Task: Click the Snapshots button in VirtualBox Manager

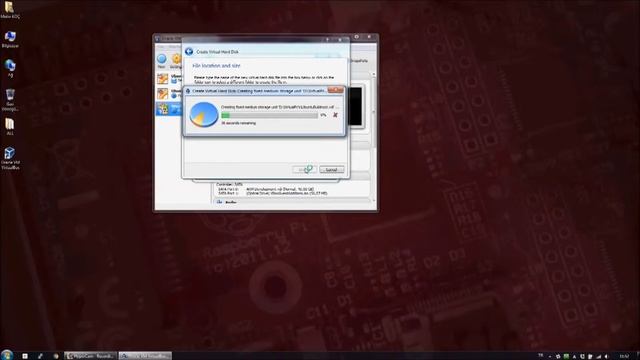Action: 359,61
